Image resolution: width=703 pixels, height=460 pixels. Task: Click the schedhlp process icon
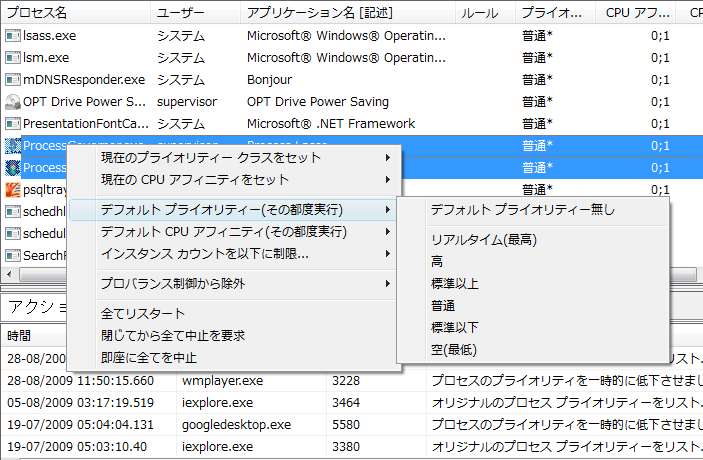pos(13,212)
